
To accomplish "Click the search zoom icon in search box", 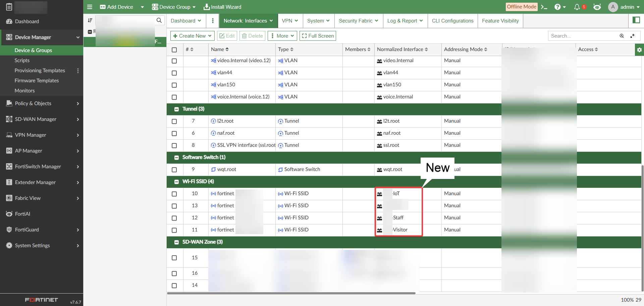I will click(622, 36).
